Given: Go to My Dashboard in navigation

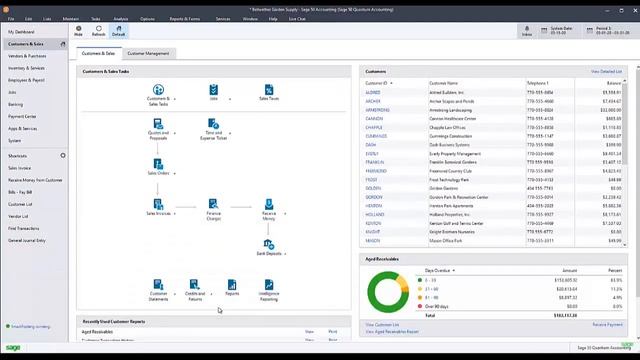Looking at the screenshot, I should pos(21,32).
